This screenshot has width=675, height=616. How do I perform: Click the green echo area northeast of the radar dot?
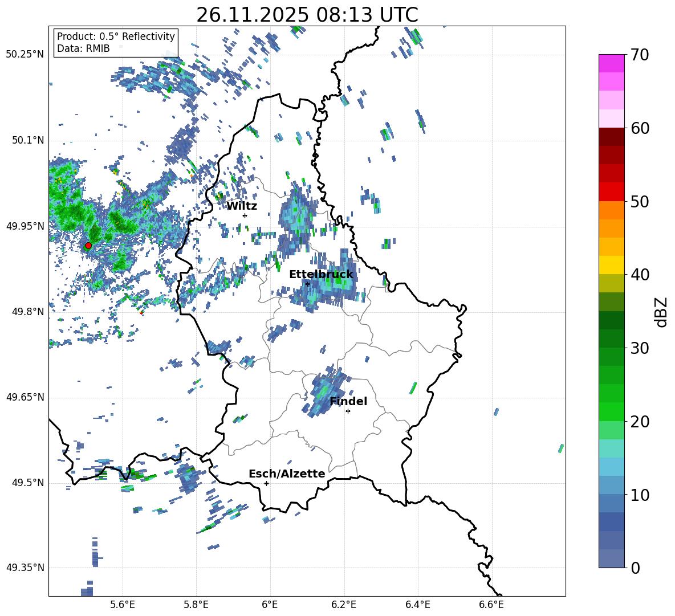coord(122,221)
